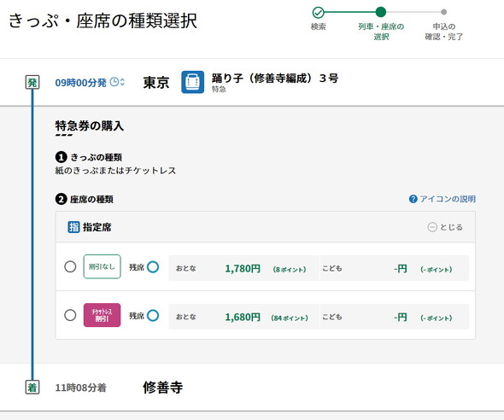Open departure time selector 09時00分発
The height and width of the screenshot is (420, 504).
click(80, 83)
